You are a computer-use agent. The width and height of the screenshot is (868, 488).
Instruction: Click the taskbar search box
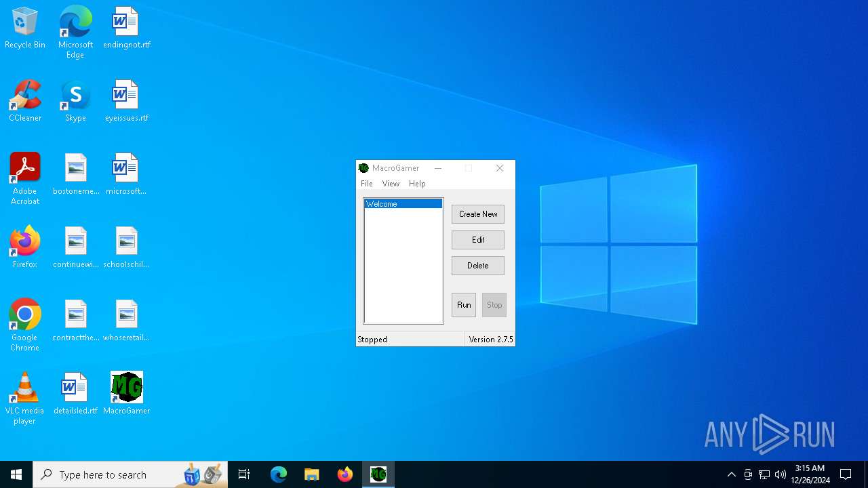tap(130, 474)
